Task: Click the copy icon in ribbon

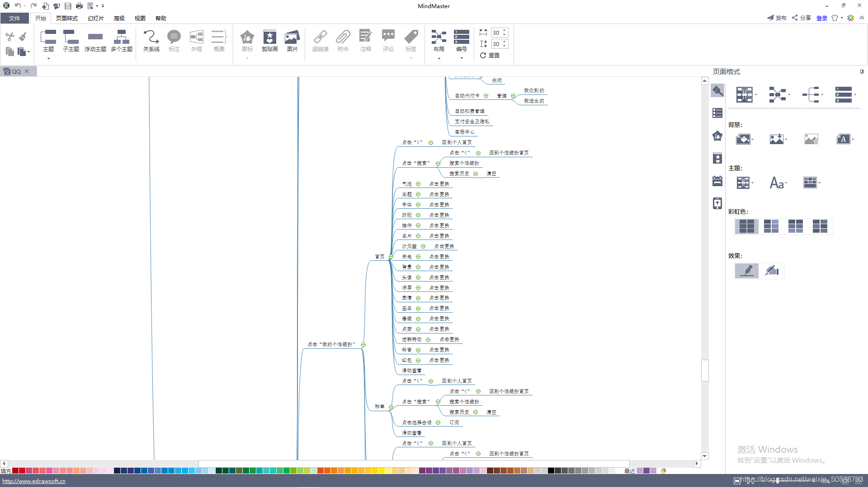Action: pyautogui.click(x=9, y=52)
